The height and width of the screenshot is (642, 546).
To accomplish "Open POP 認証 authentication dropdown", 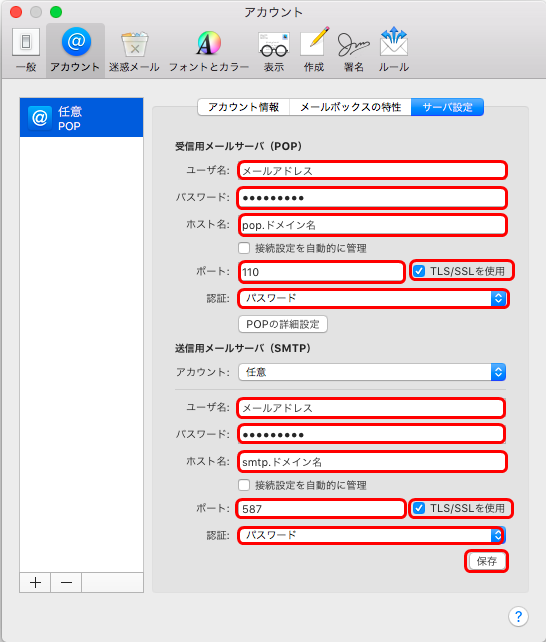I will [372, 298].
